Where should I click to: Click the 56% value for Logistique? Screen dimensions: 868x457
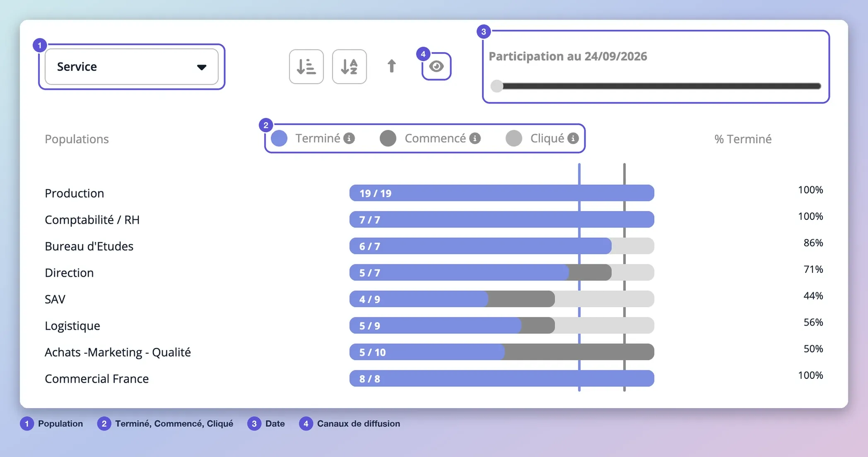pyautogui.click(x=813, y=322)
